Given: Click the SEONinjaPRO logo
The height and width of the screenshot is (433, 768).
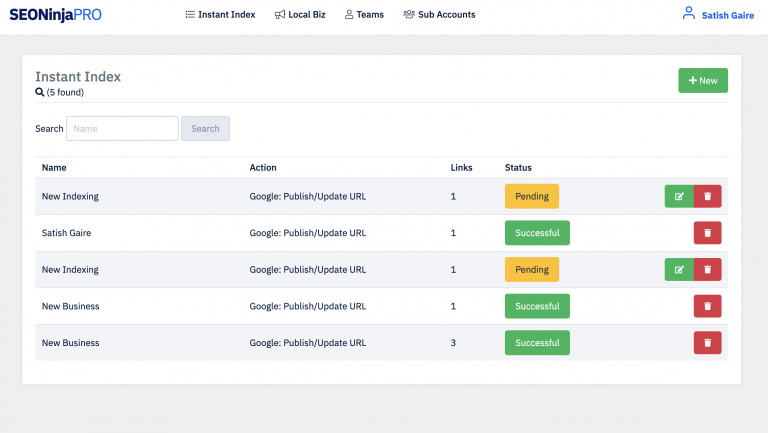Looking at the screenshot, I should pos(55,15).
